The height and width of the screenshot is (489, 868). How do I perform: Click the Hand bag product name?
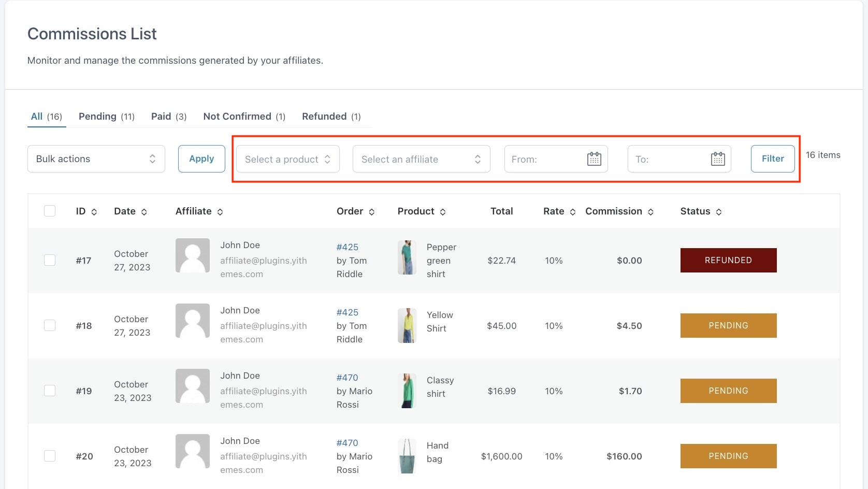[438, 452]
